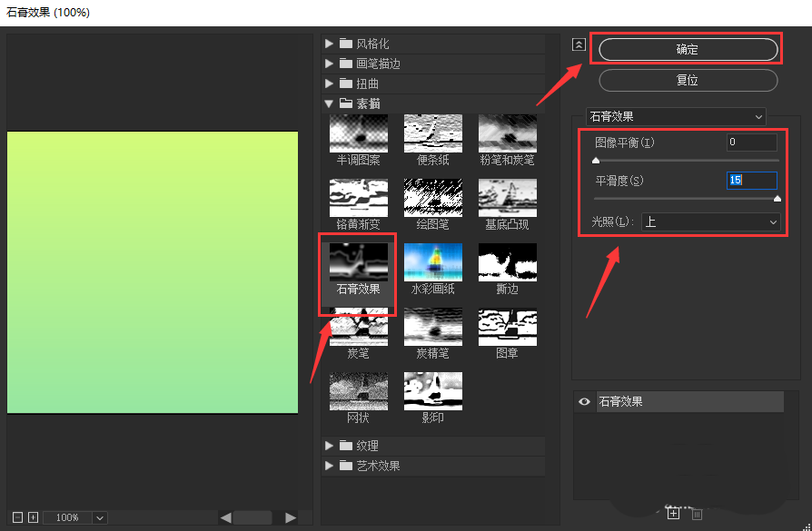Click the gradient preview image

click(153, 272)
